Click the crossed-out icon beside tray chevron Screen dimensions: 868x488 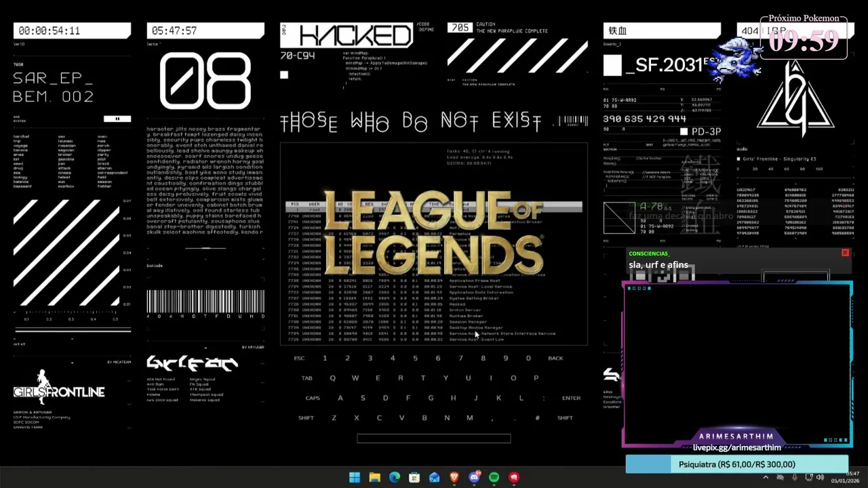click(780, 477)
